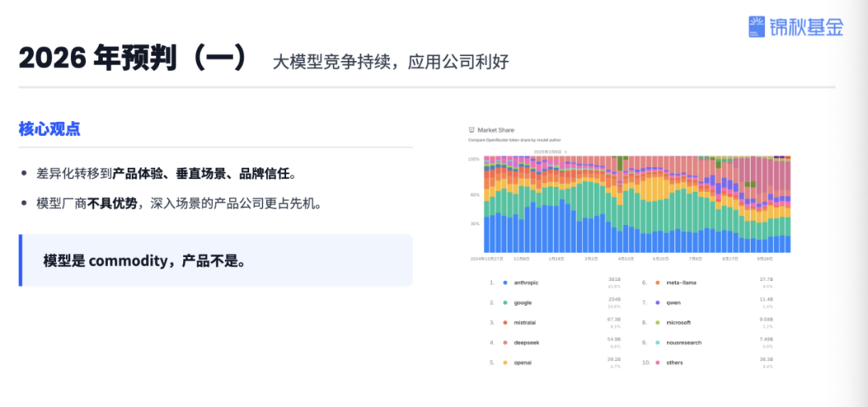Image resolution: width=868 pixels, height=407 pixels.
Task: Click the 核心观点 section heading
Action: tap(49, 128)
